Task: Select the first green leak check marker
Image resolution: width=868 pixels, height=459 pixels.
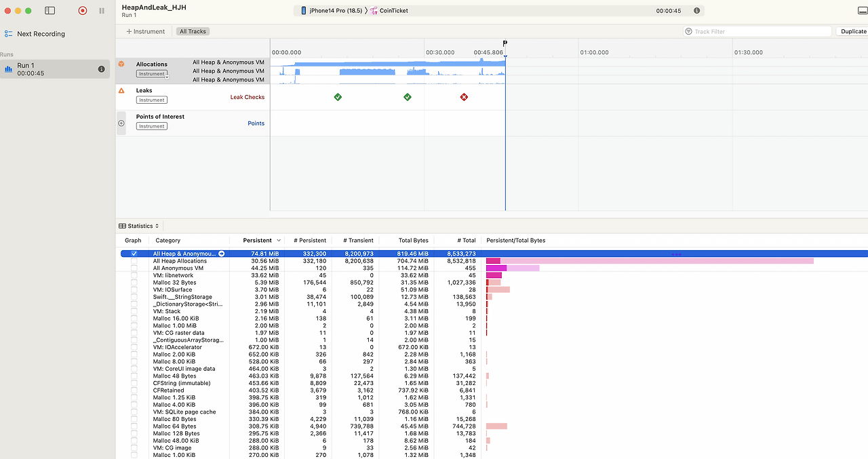Action: (x=338, y=97)
